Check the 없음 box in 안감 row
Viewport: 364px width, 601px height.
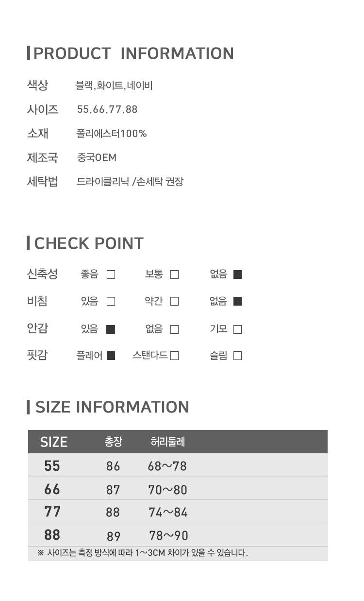[175, 329]
